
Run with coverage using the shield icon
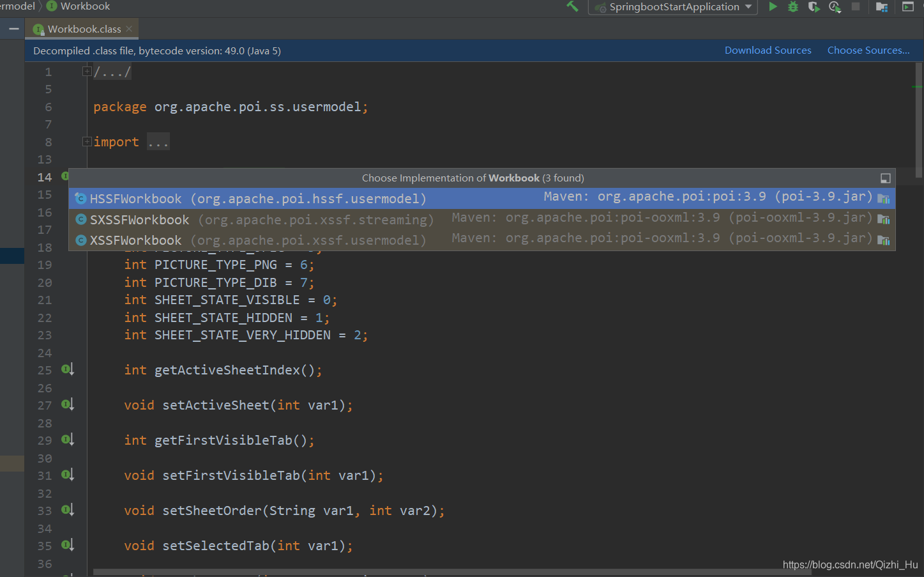pyautogui.click(x=814, y=6)
